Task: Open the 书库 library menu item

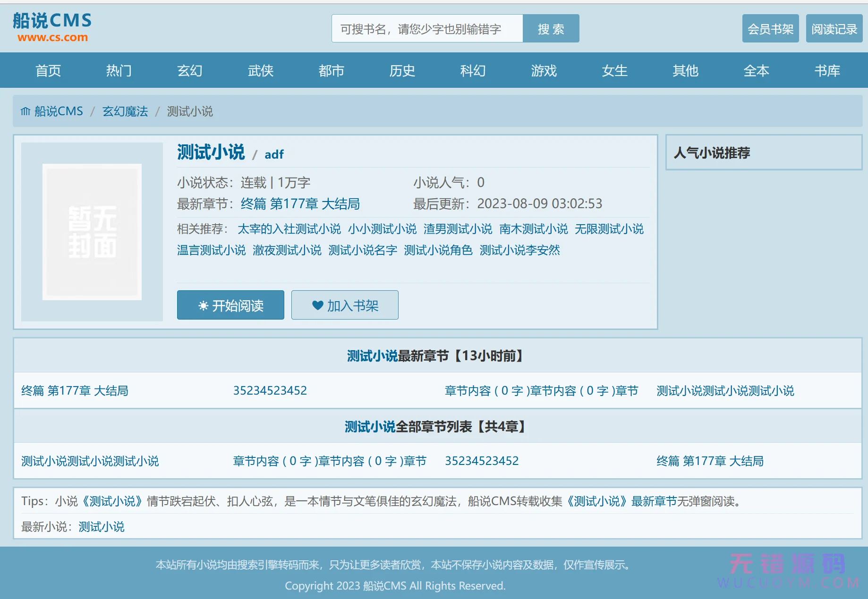Action: 827,70
